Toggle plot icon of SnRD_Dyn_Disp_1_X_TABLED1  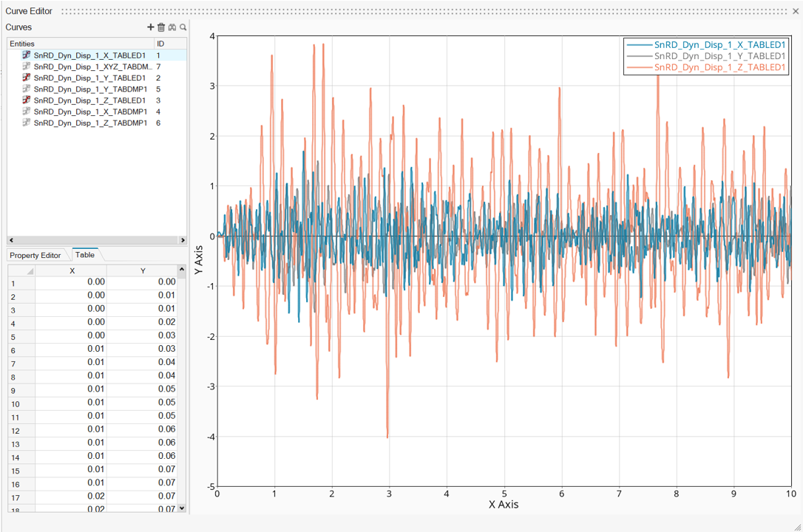tap(27, 55)
